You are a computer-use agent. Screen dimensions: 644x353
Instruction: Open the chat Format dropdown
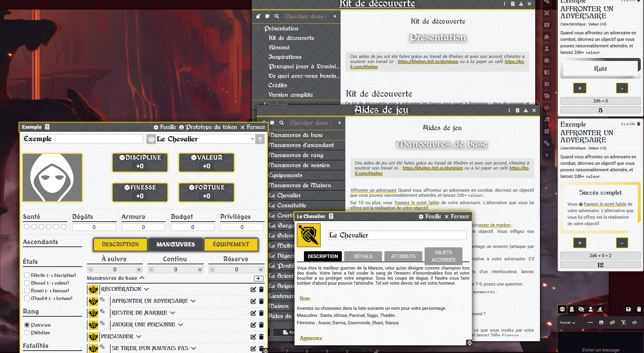pos(567,323)
